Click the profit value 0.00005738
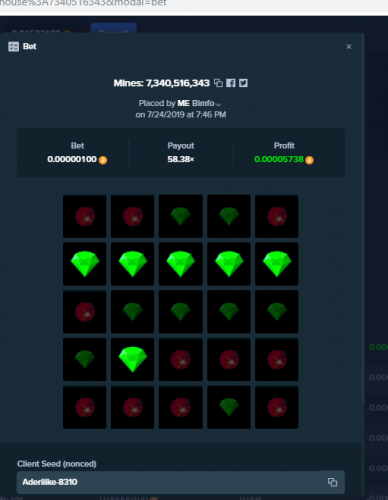Image resolution: width=388 pixels, height=500 pixels. (x=279, y=159)
